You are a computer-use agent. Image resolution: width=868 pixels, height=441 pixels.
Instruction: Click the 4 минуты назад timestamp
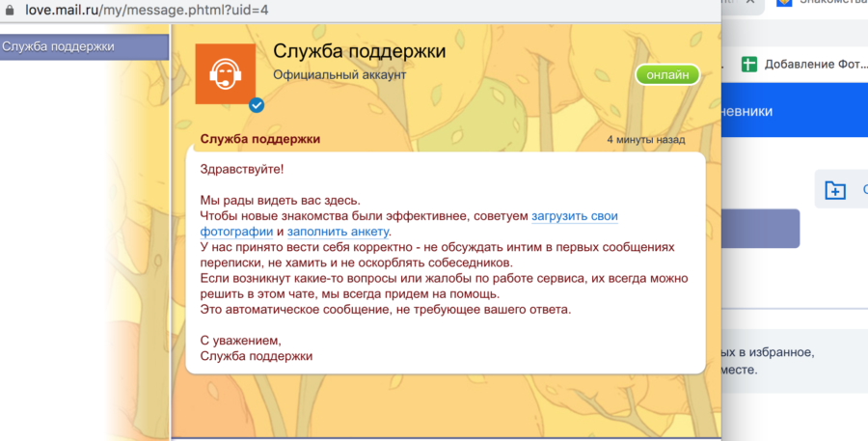(646, 140)
